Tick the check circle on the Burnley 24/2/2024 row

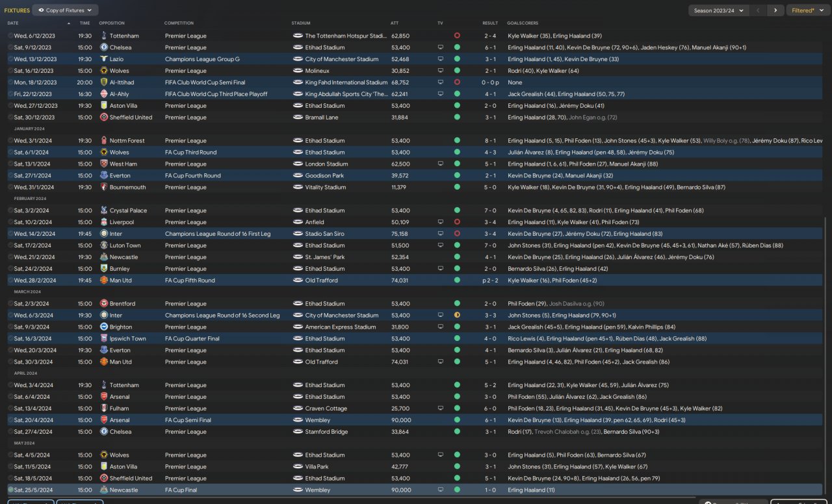pos(10,269)
